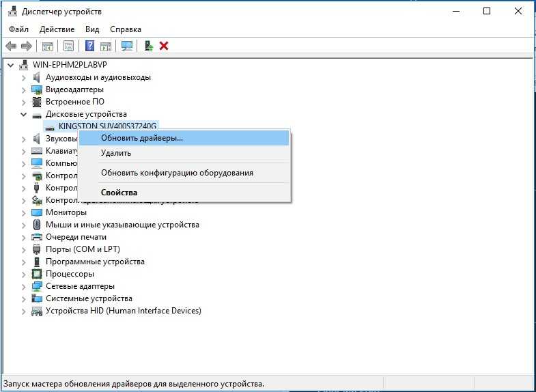Select the KINGSTON SUV400S37240G device
The image size is (536, 392).
107,126
